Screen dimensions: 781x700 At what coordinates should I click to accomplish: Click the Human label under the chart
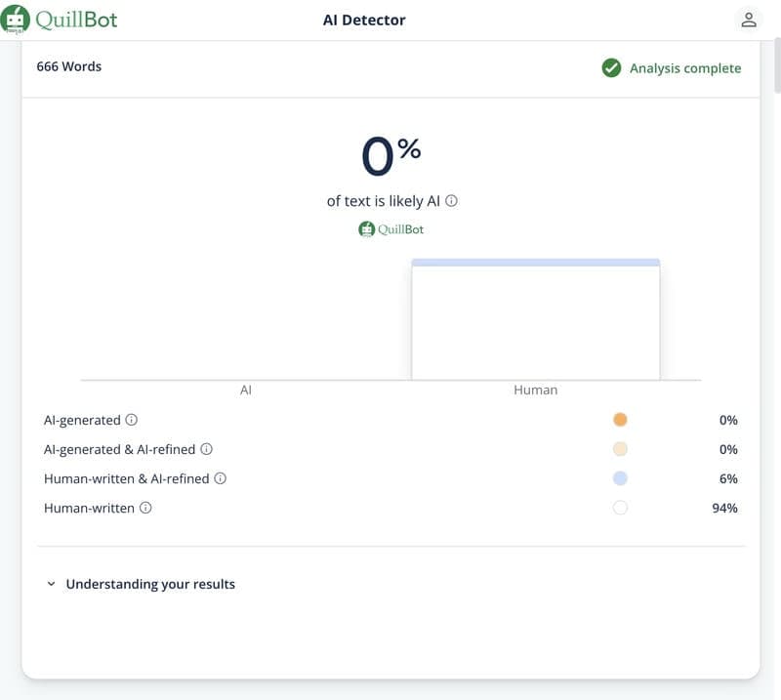pos(535,390)
